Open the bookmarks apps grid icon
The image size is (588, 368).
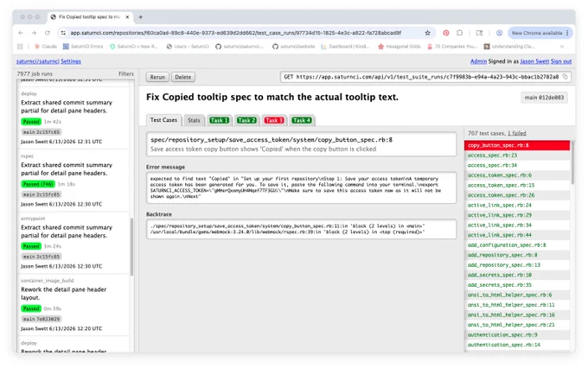(x=20, y=47)
